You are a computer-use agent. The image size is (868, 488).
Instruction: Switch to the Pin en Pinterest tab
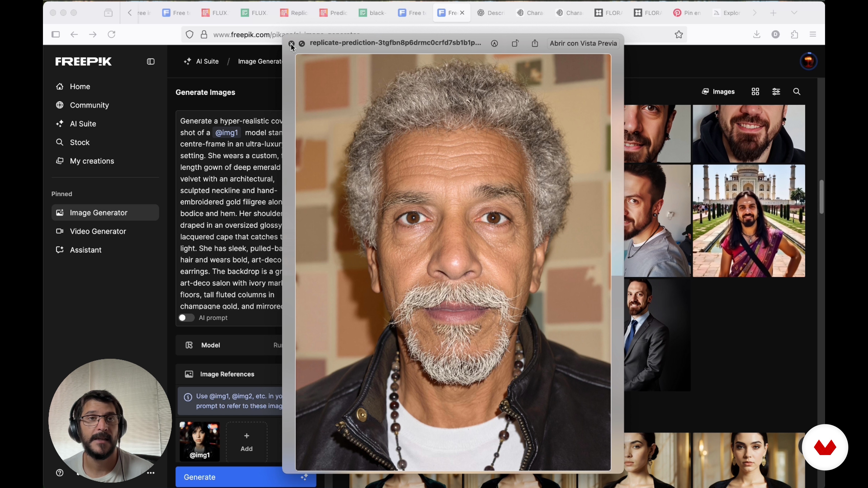click(687, 13)
